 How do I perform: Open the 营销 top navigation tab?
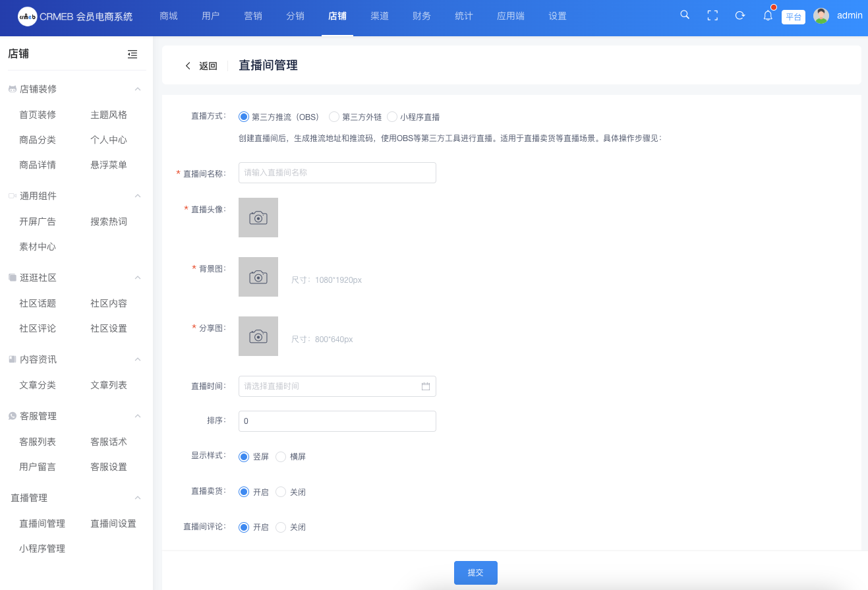tap(253, 16)
